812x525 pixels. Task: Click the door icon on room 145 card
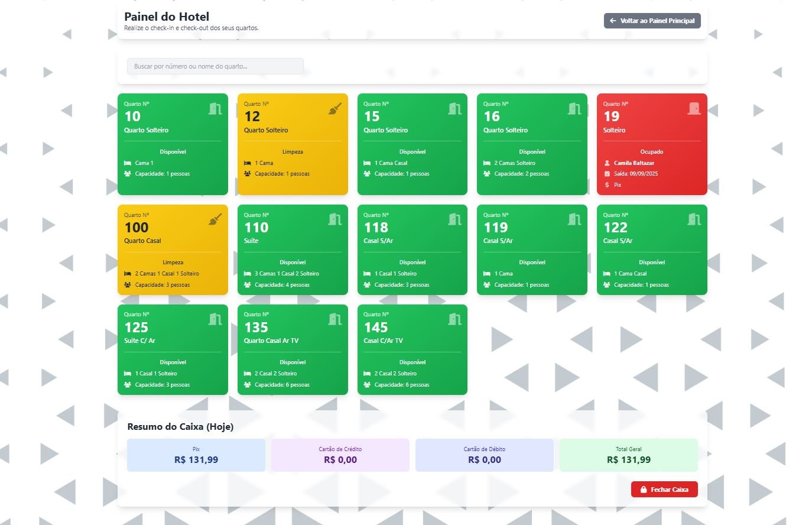454,319
